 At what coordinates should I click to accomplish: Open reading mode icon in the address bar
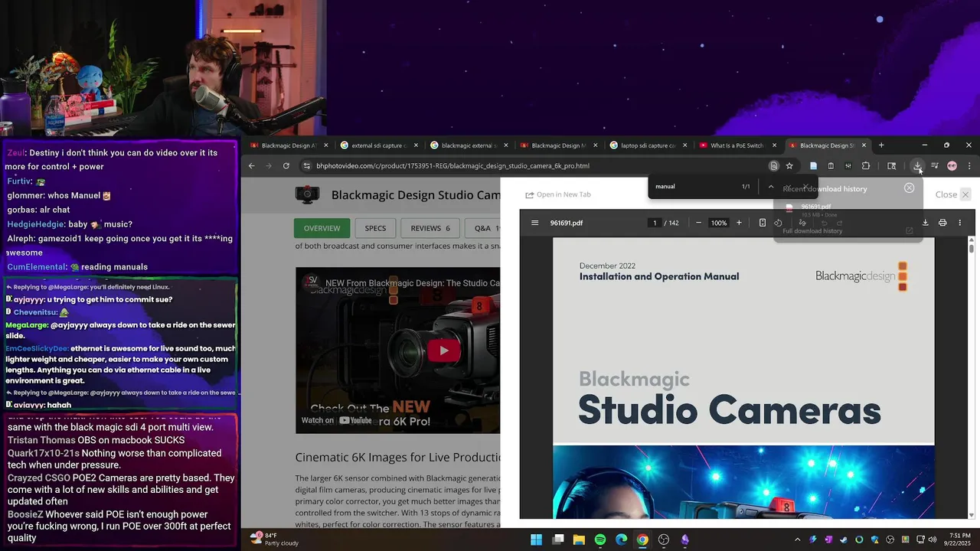click(x=774, y=166)
